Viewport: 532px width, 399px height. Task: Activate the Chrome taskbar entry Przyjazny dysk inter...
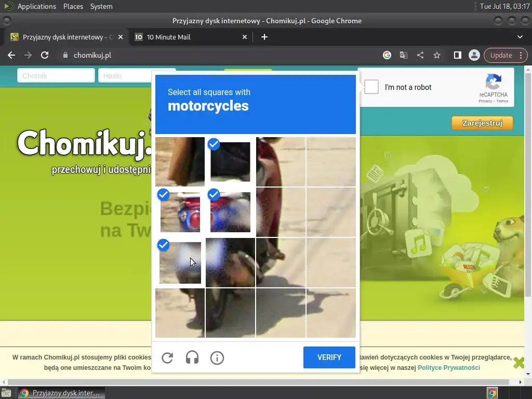[61, 393]
